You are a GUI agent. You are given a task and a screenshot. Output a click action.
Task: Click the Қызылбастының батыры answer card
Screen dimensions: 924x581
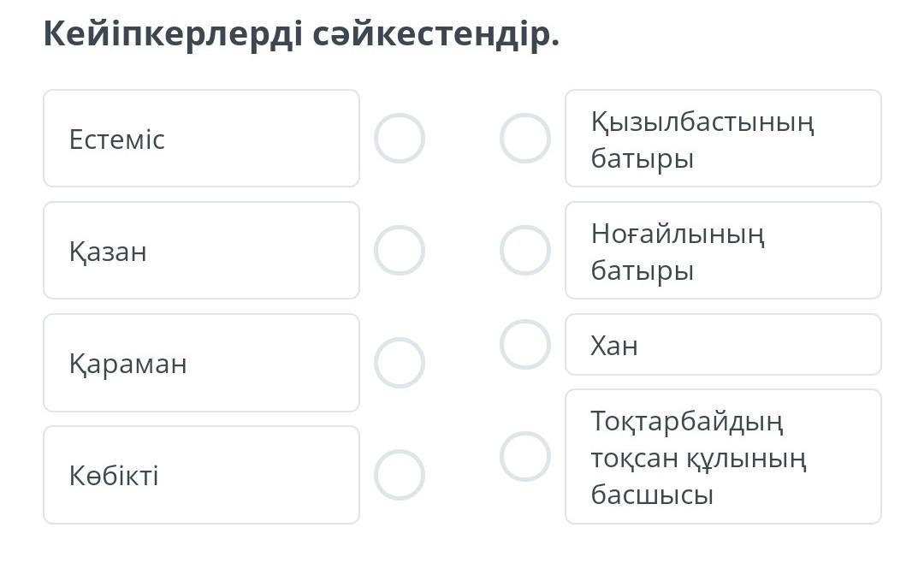(723, 139)
